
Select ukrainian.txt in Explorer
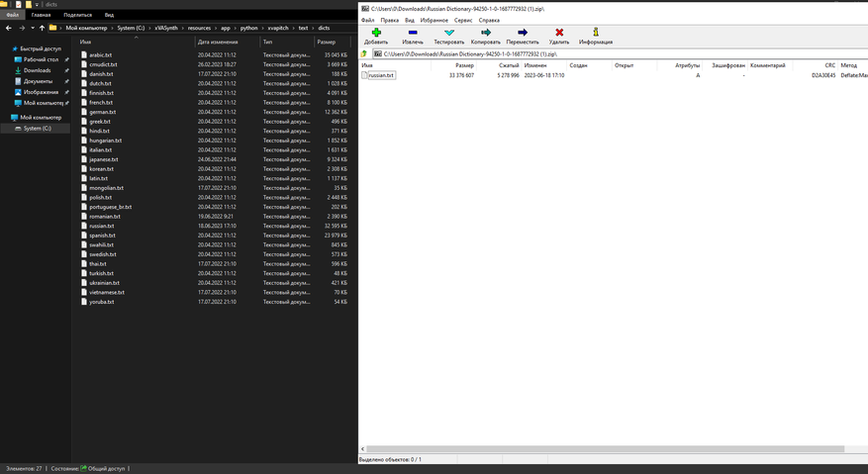[104, 283]
